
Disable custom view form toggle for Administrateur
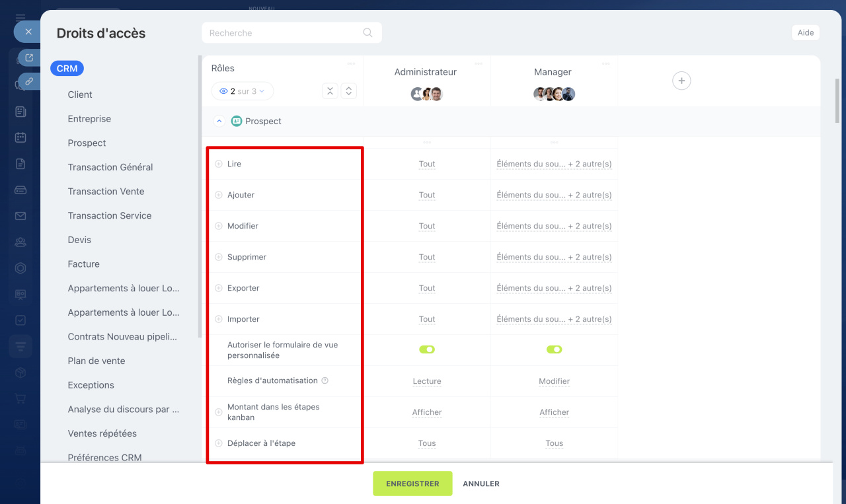(427, 349)
